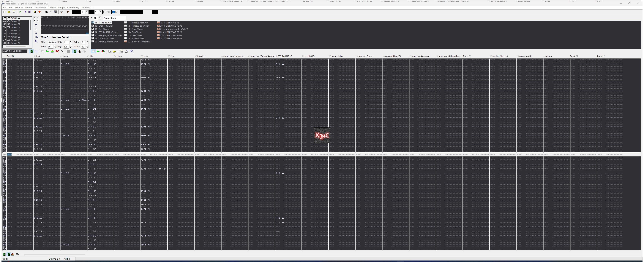Open the MODE dropdown arrow
This screenshot has width=644, height=262.
click(50, 12)
